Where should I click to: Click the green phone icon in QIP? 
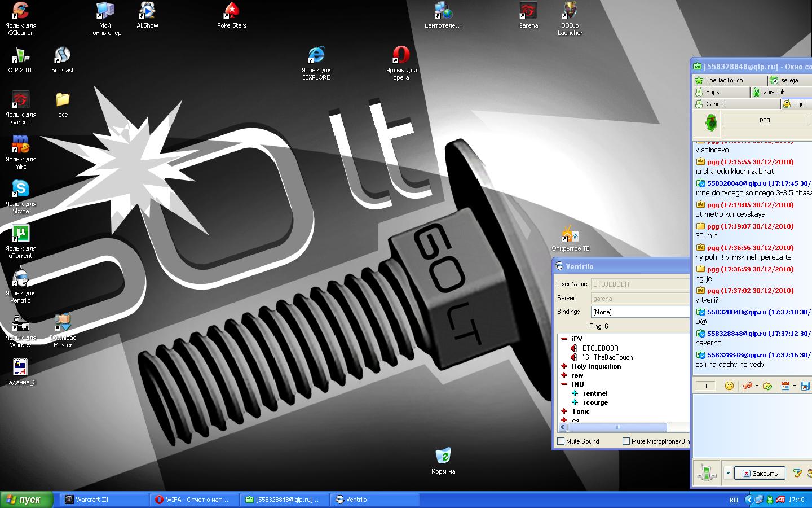[707, 473]
